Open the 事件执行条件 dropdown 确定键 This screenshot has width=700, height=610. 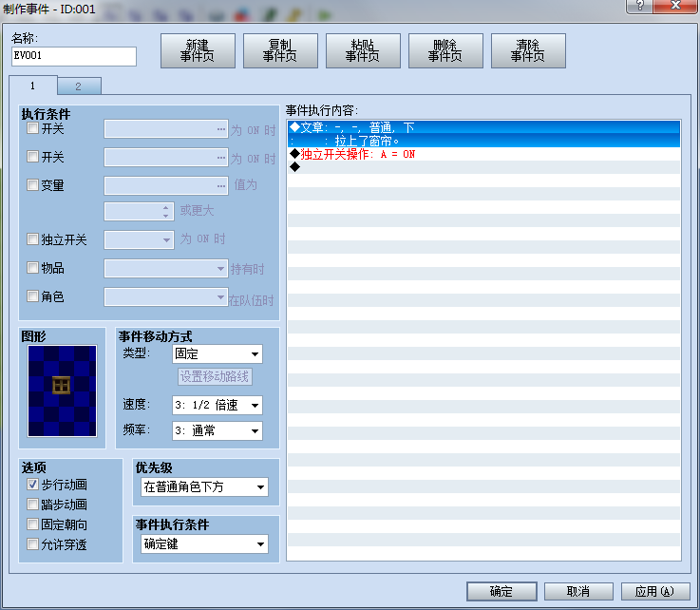pyautogui.click(x=205, y=543)
